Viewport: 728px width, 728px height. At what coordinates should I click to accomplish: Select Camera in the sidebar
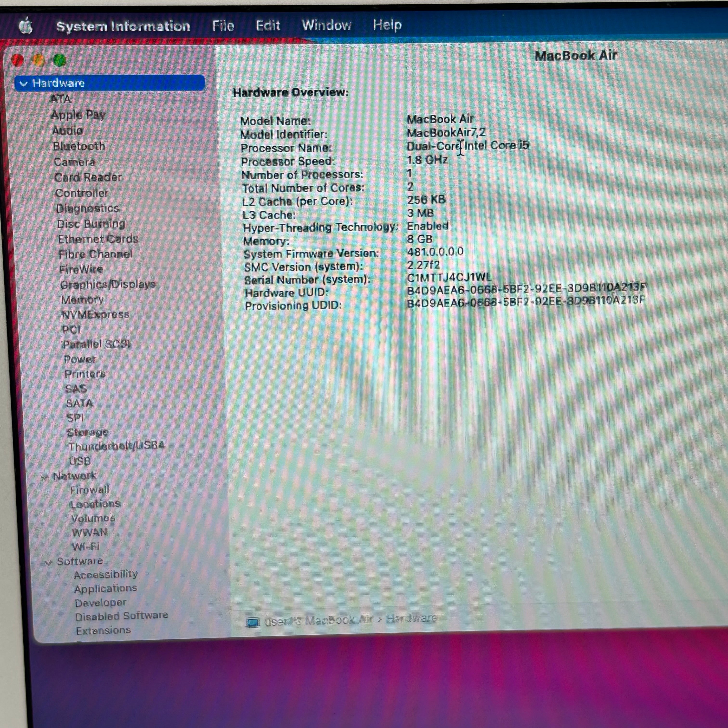(75, 162)
